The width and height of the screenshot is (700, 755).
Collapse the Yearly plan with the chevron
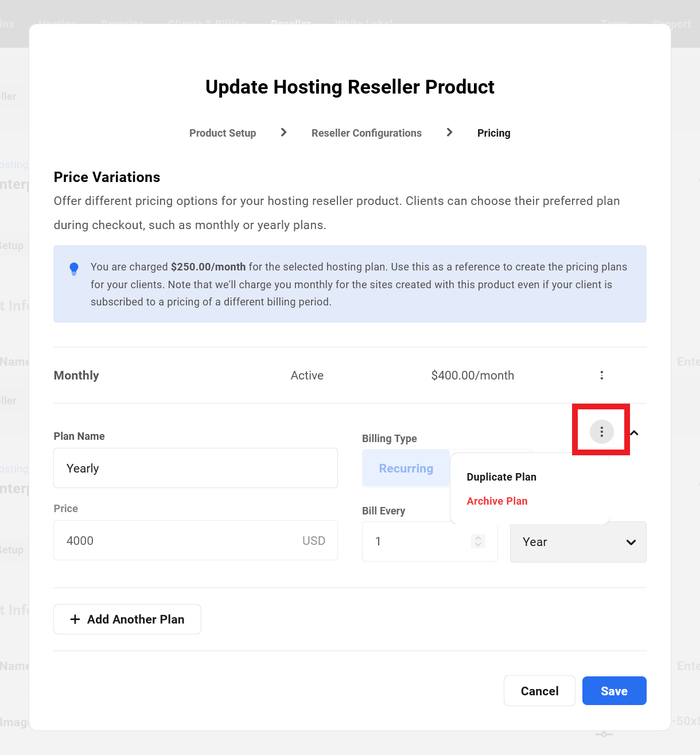tap(634, 432)
